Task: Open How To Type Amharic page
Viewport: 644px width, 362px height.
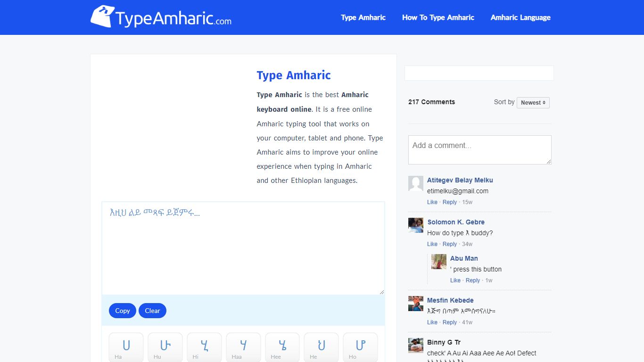Action: [x=438, y=17]
